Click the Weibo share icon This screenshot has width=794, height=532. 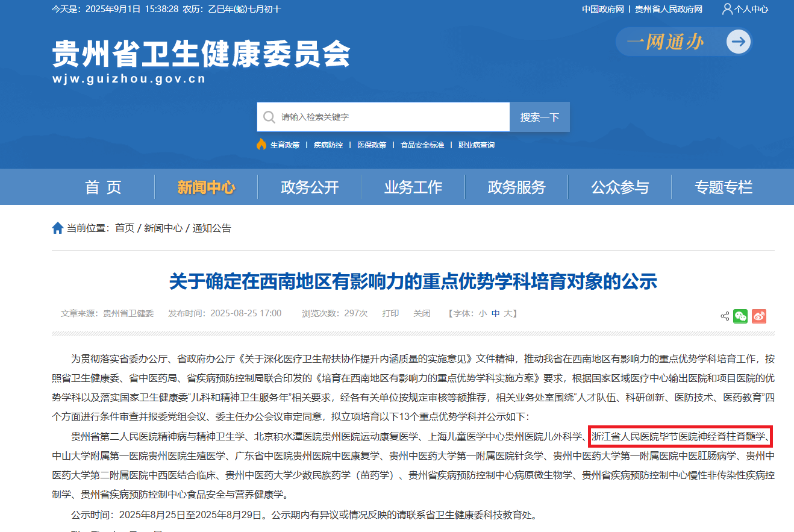(x=759, y=316)
